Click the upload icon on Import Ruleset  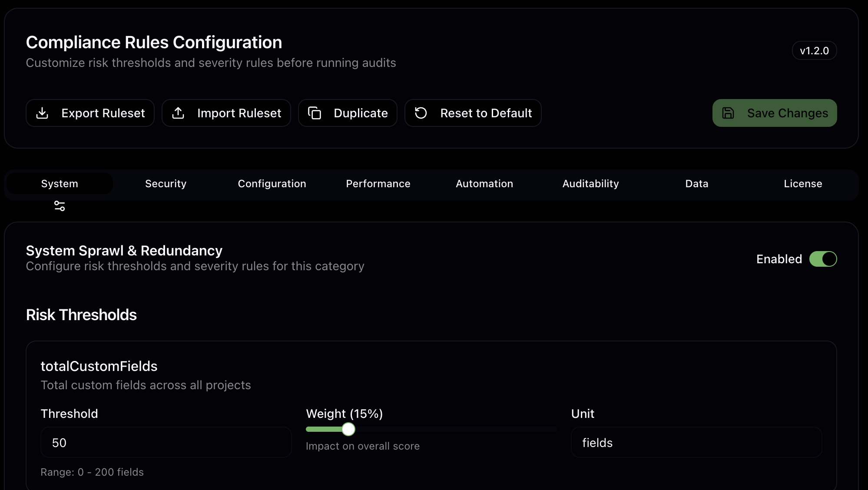[x=178, y=113]
